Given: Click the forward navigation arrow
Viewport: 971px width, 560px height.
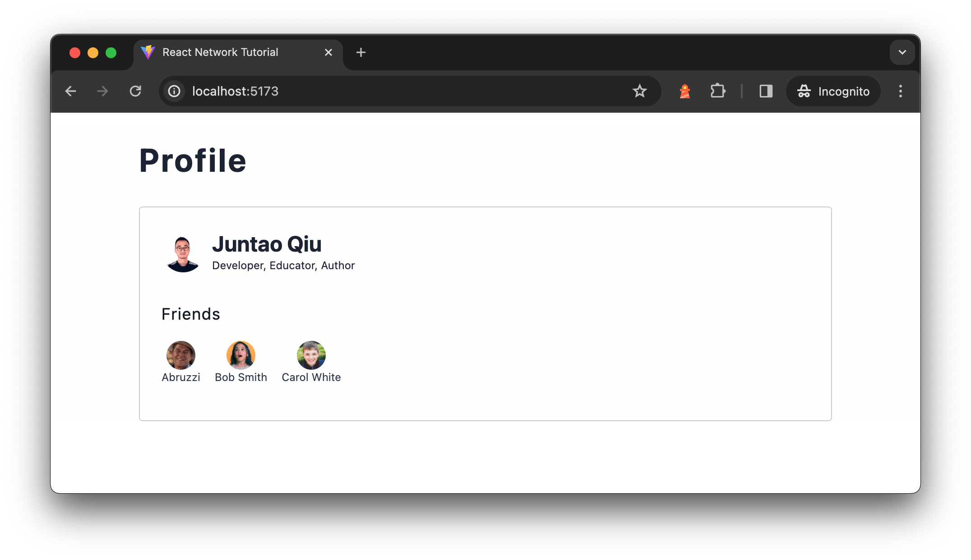Looking at the screenshot, I should point(103,92).
